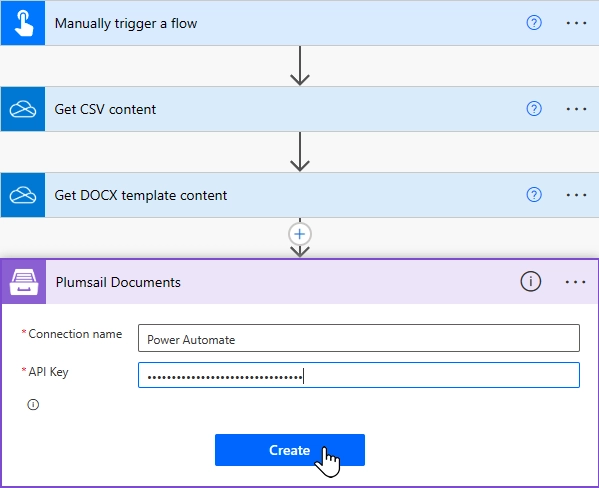Click the Plumsail Documents drawer icon

[24, 282]
